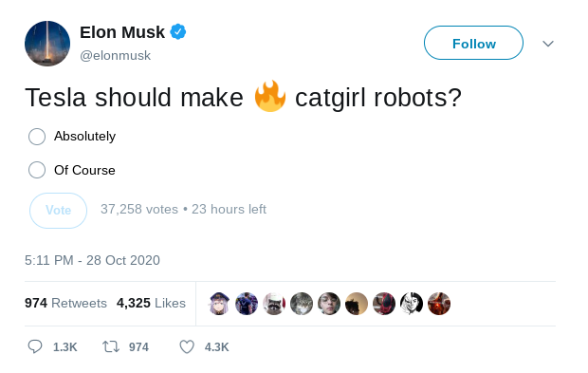Open Elon Musk's rocket profile picture

(47, 44)
